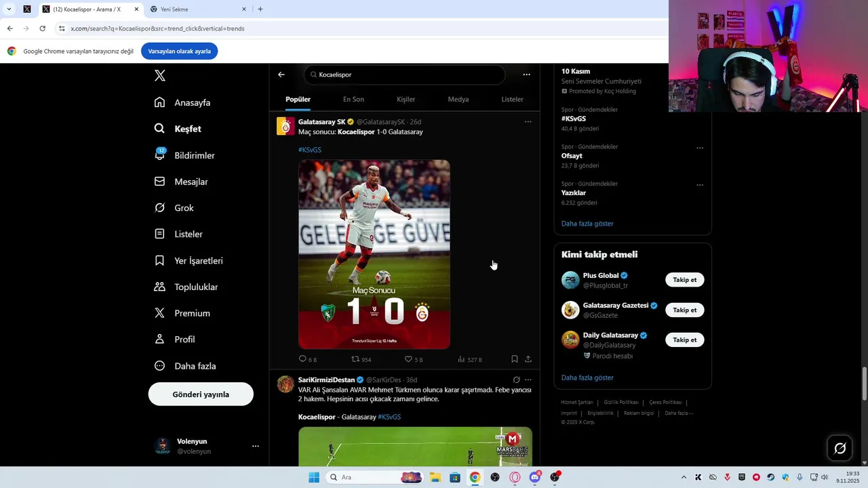Open Daha fazla sidebar menu
The height and width of the screenshot is (488, 868).
pyautogui.click(x=185, y=366)
